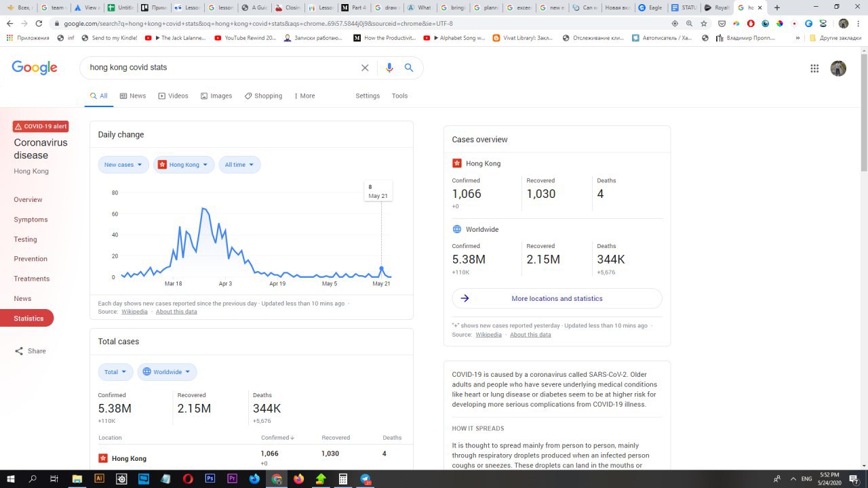Image resolution: width=868 pixels, height=488 pixels.
Task: Open the Google account avatar
Action: pyautogui.click(x=838, y=68)
